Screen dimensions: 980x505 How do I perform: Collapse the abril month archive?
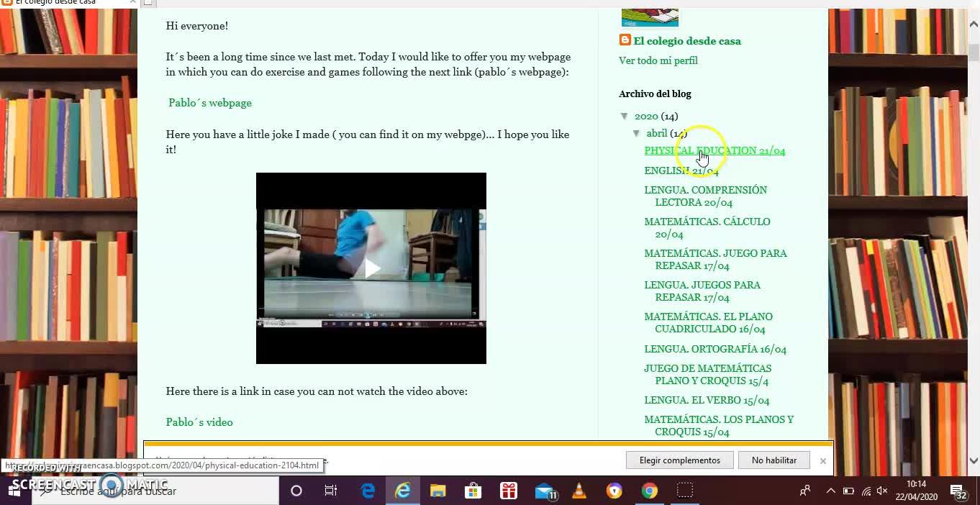636,133
